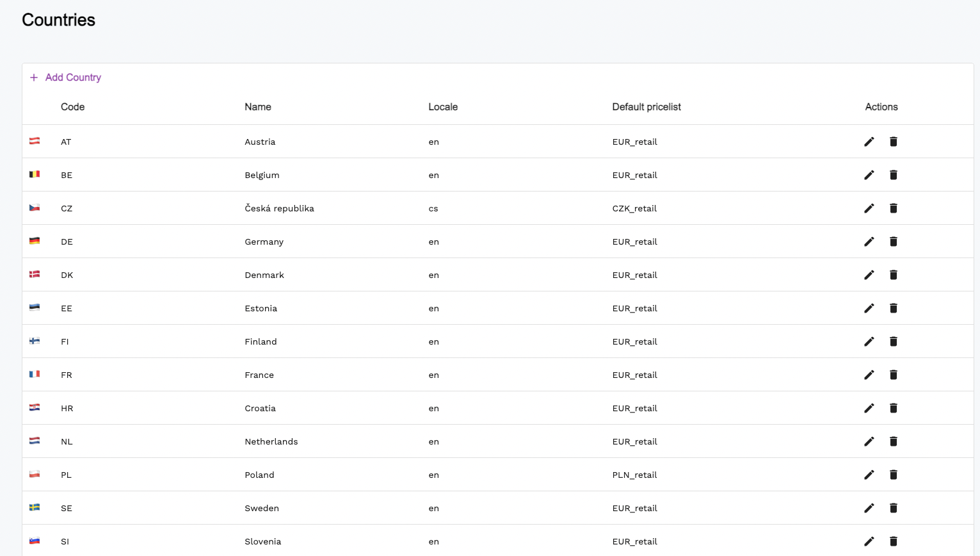Select the PLN_retail pricelist cell
The height and width of the screenshot is (556, 980).
tap(635, 475)
